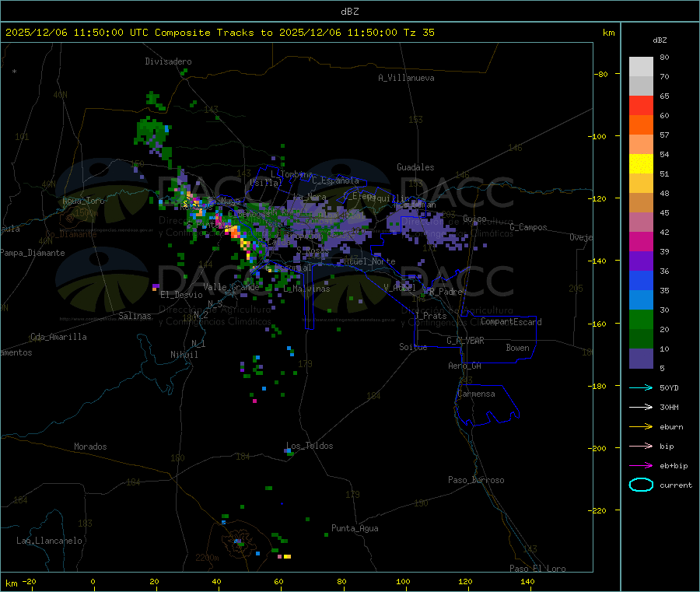Click the 'Bowen' map label
This screenshot has height=592, width=700.
pos(517,348)
